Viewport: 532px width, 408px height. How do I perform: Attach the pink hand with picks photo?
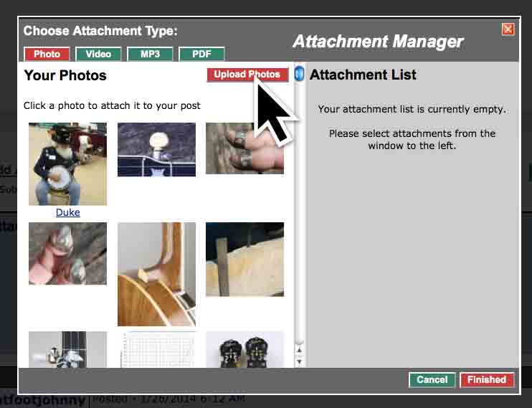tap(67, 254)
